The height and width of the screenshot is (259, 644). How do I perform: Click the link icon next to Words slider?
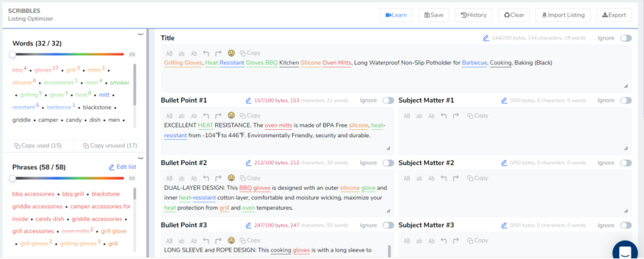(132, 55)
